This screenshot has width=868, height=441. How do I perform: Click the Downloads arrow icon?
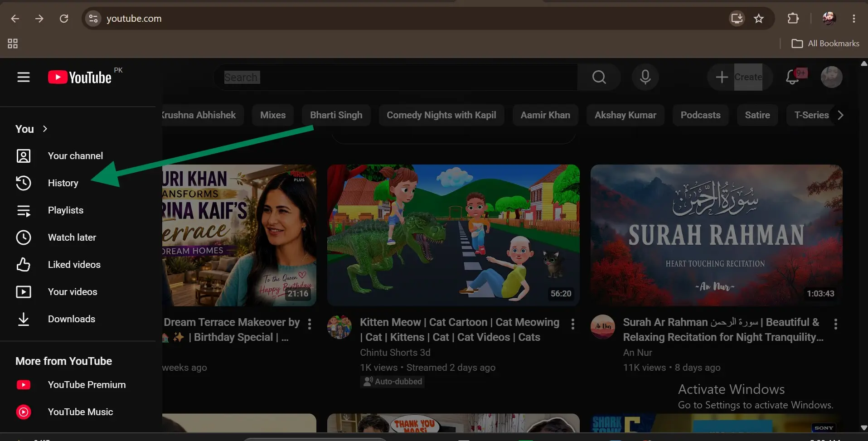pyautogui.click(x=24, y=319)
